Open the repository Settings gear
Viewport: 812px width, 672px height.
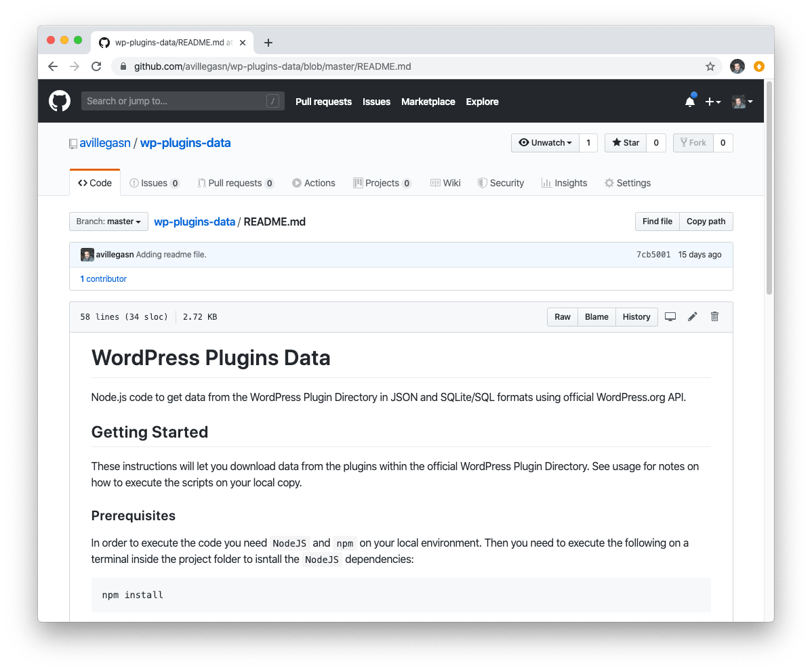[609, 183]
